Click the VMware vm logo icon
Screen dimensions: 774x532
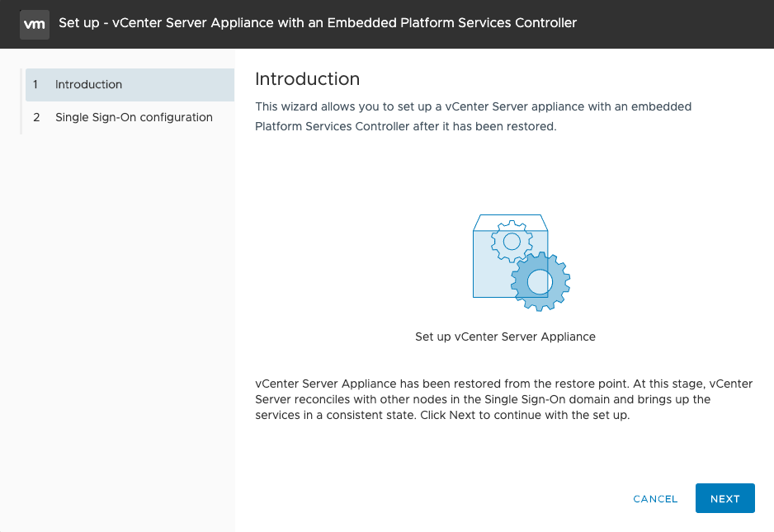34,23
